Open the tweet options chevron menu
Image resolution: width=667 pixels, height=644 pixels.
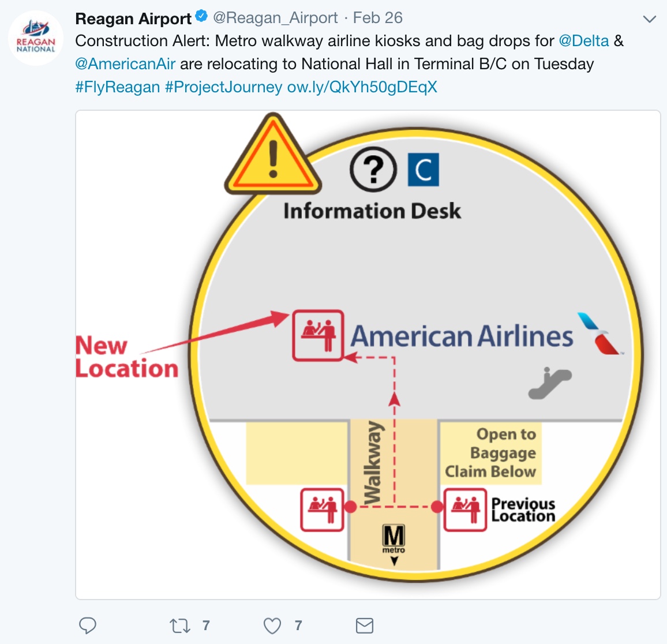tap(650, 20)
